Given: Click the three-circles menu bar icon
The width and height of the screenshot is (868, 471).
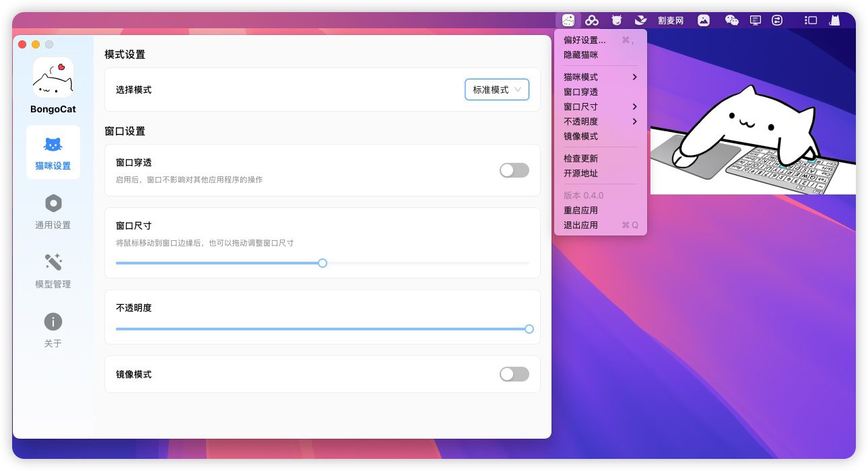Looking at the screenshot, I should point(592,20).
